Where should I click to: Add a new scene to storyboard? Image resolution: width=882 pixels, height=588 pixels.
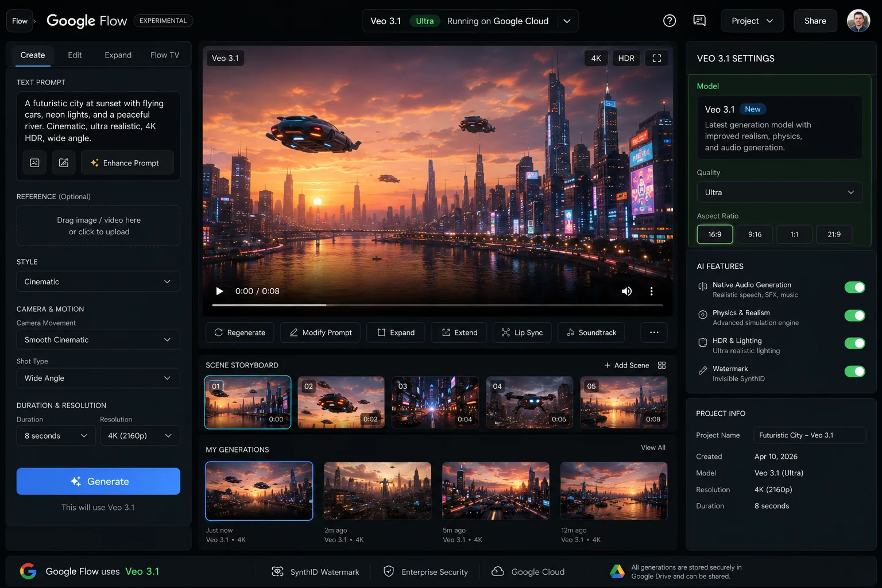click(626, 365)
